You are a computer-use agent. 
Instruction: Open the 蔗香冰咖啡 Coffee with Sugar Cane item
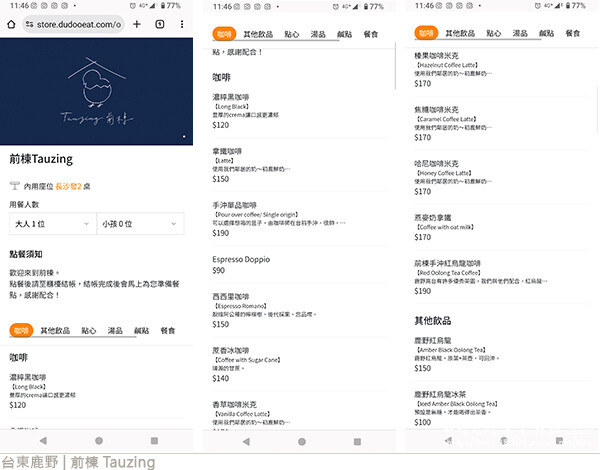pyautogui.click(x=300, y=364)
